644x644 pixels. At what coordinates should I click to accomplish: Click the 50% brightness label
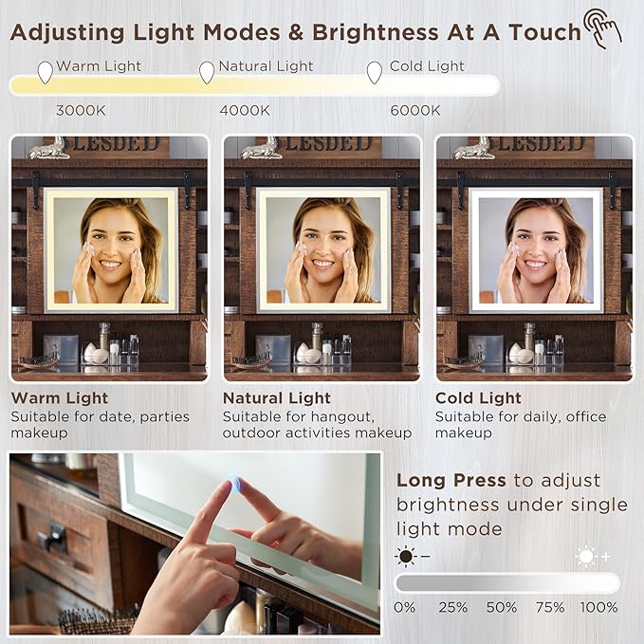[x=502, y=607]
